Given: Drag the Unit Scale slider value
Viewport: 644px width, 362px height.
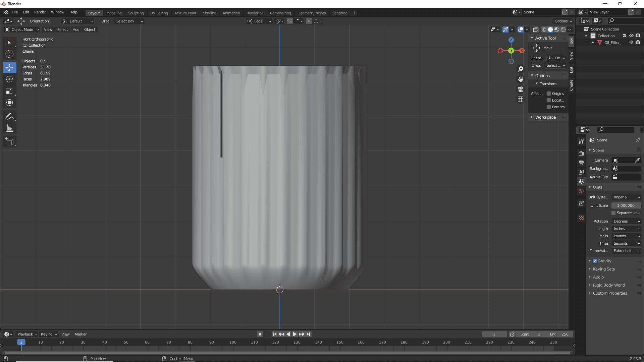Looking at the screenshot, I should pos(626,205).
